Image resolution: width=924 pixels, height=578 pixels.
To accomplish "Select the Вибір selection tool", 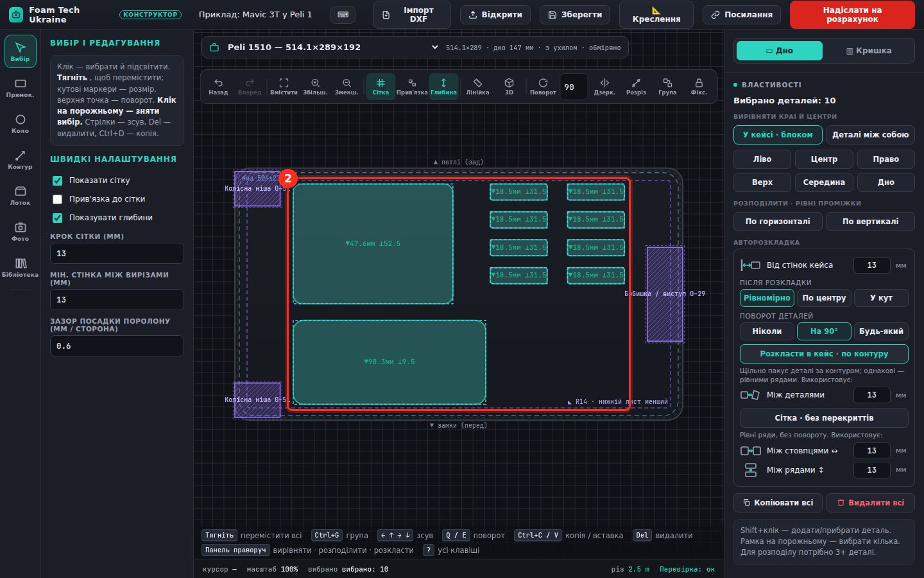I will (20, 51).
